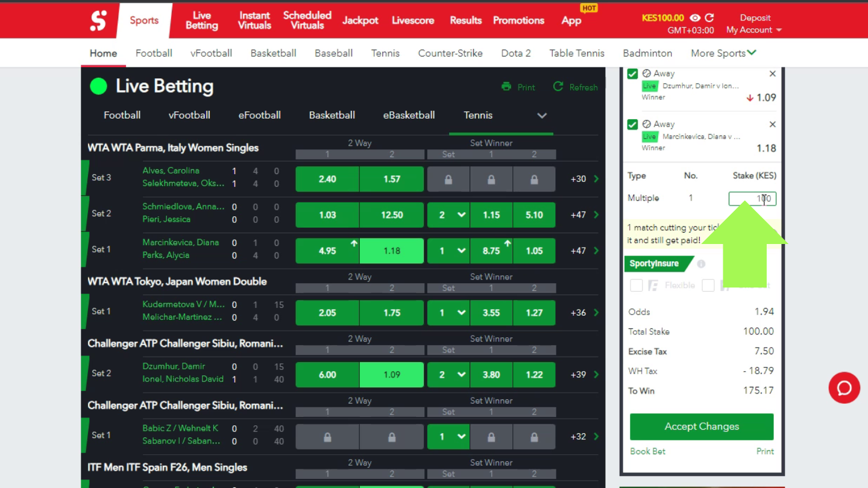The width and height of the screenshot is (868, 488).
Task: Uncheck the Marcinkevica betslip checkbox
Action: click(632, 124)
